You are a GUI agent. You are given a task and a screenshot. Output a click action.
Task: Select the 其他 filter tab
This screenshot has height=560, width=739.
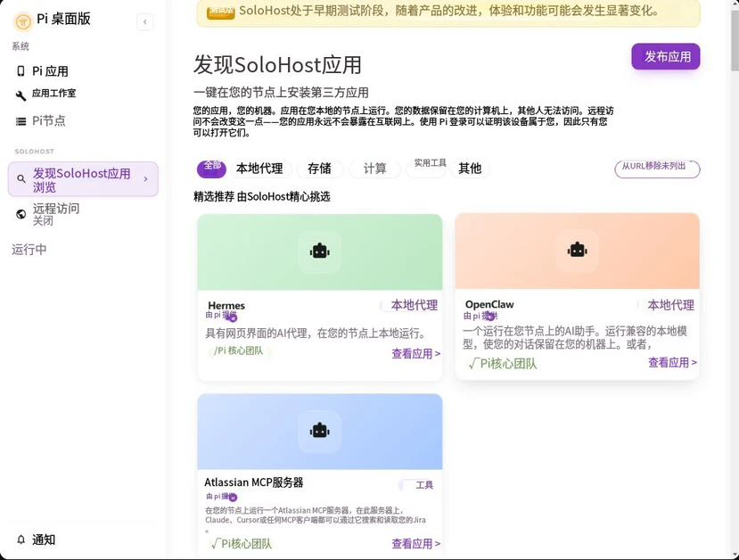point(470,169)
